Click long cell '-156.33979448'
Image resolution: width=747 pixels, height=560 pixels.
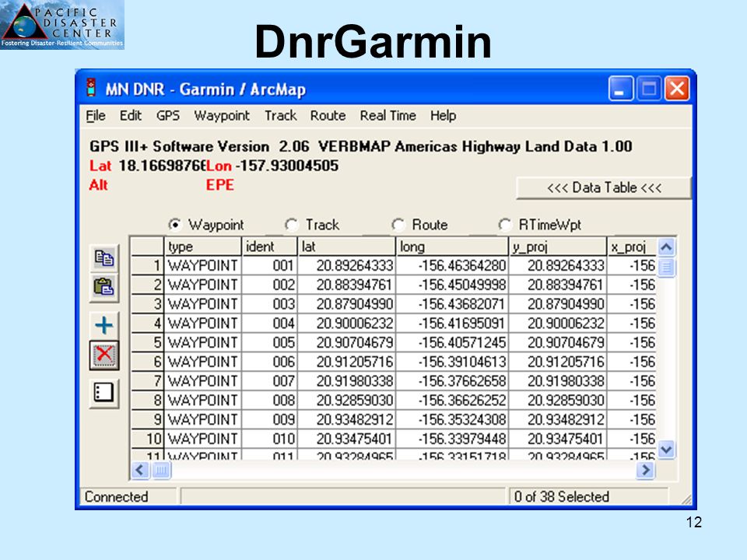[x=452, y=439]
